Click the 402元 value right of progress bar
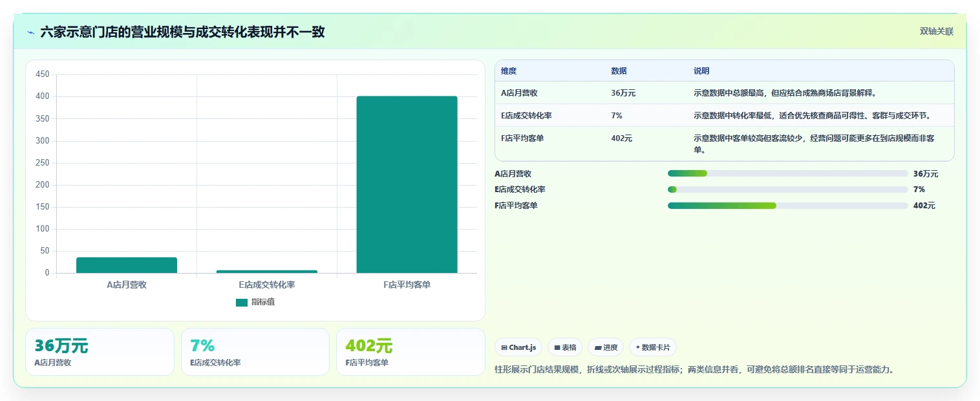This screenshot has height=401, width=980. pos(924,206)
